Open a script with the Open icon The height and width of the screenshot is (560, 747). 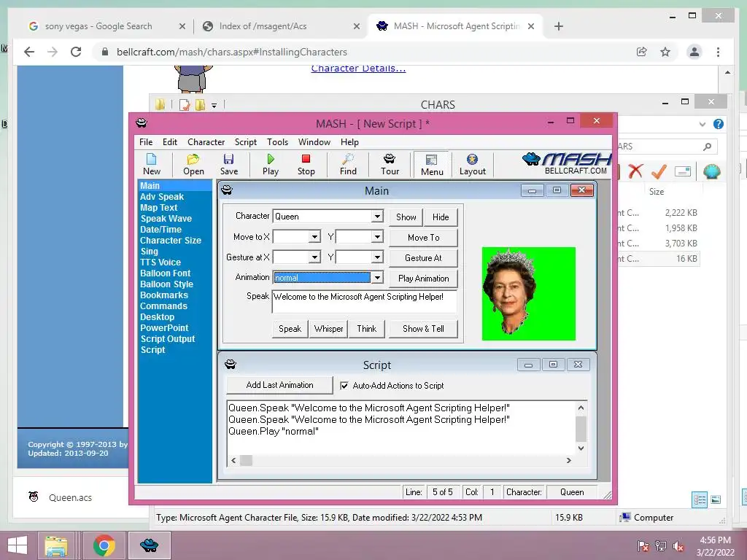[193, 164]
